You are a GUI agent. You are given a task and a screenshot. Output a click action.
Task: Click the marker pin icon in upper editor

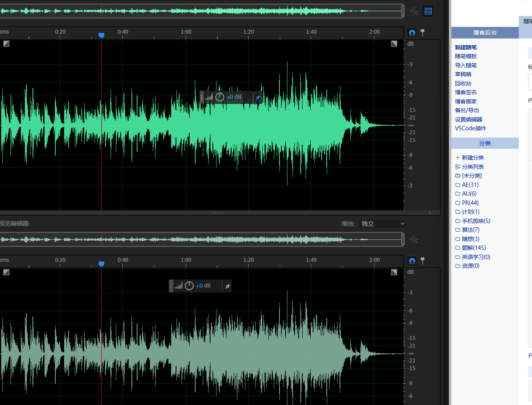click(x=423, y=33)
